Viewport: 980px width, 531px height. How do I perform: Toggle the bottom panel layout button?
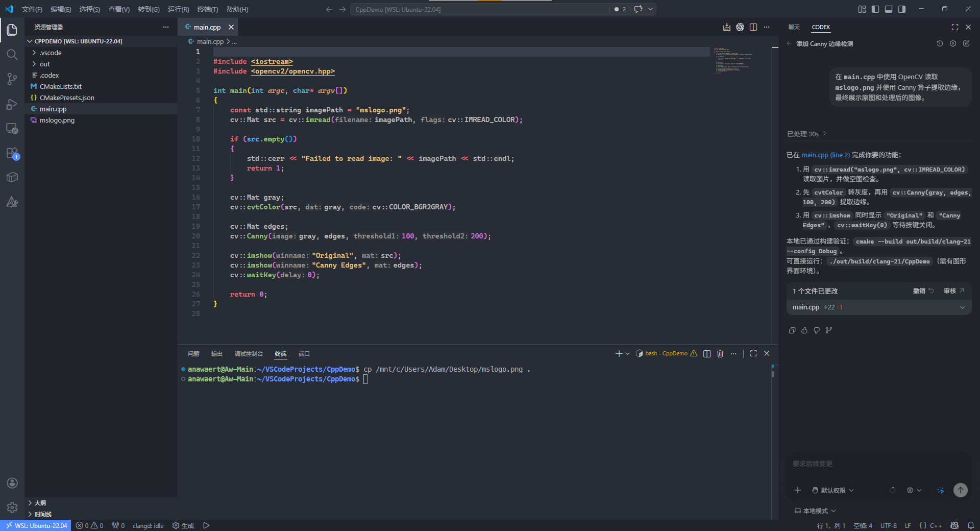(889, 9)
